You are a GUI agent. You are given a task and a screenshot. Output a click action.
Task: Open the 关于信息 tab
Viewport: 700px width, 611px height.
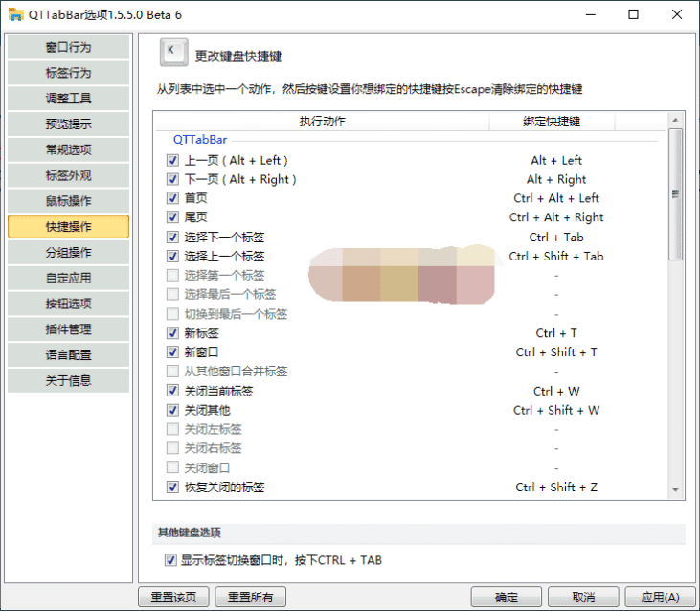(x=68, y=381)
